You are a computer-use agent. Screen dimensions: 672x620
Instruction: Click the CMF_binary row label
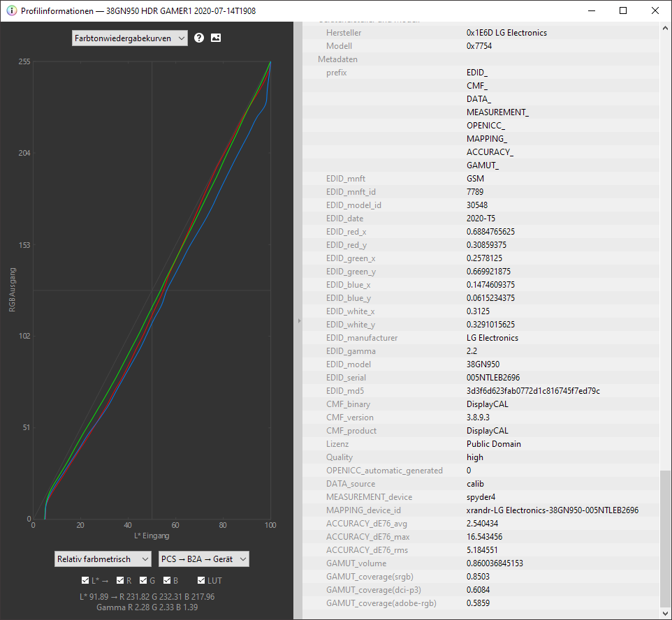[x=348, y=404]
